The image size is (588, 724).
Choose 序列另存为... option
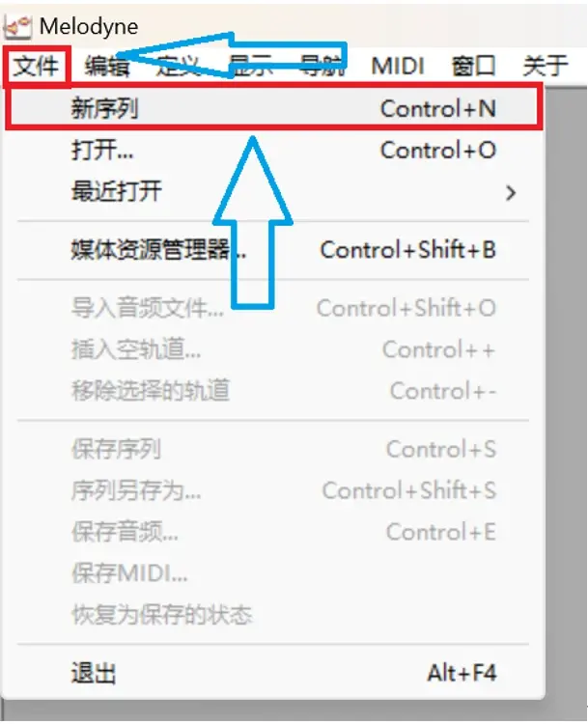click(x=273, y=490)
